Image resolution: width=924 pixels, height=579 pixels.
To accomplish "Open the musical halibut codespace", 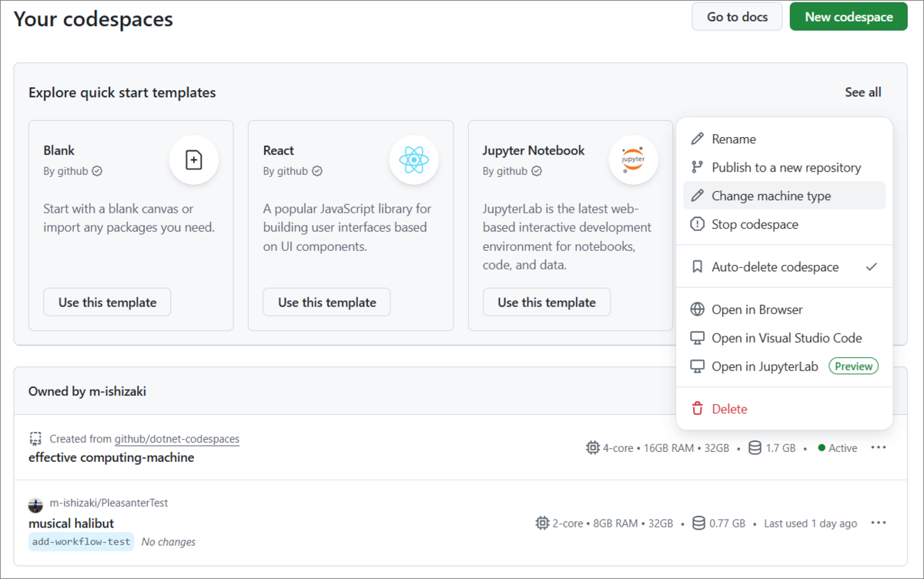I will click(x=72, y=524).
